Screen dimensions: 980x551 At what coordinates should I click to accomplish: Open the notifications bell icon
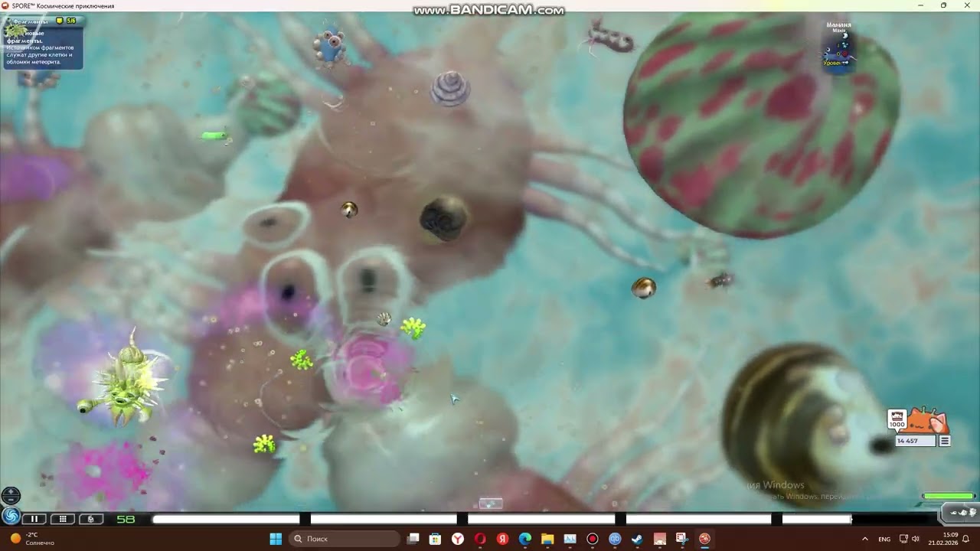pos(966,539)
